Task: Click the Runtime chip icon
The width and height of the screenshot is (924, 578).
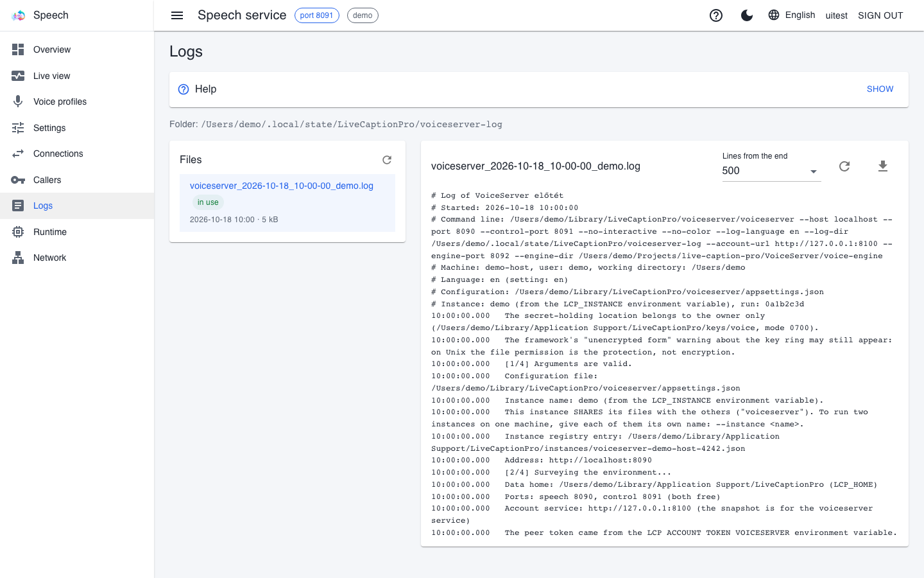Action: (18, 232)
